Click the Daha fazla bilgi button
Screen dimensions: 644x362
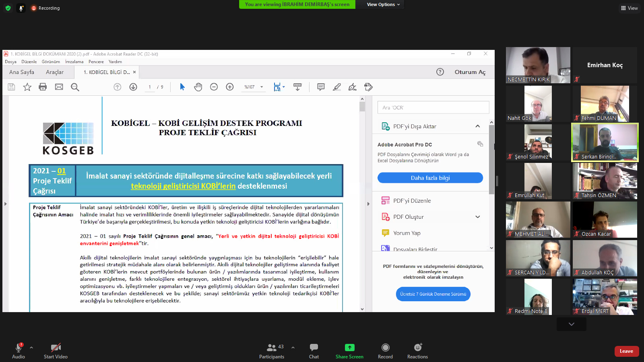pyautogui.click(x=430, y=178)
